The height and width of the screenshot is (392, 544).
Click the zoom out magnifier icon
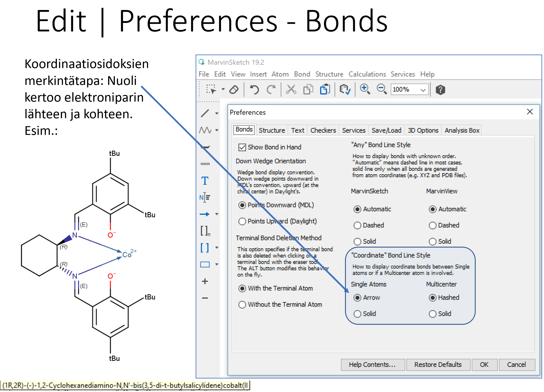pos(382,89)
